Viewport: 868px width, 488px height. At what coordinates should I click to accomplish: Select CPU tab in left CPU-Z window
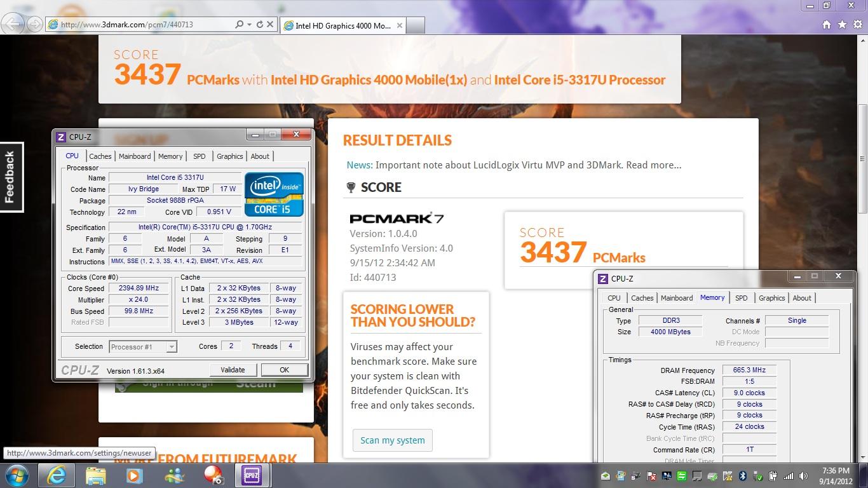(x=72, y=156)
